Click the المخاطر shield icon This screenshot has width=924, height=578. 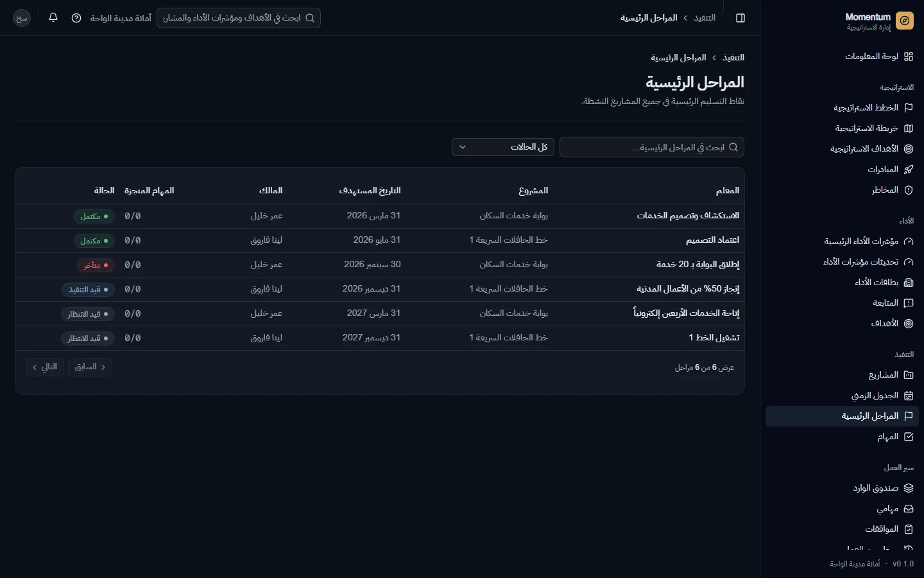[x=909, y=190]
